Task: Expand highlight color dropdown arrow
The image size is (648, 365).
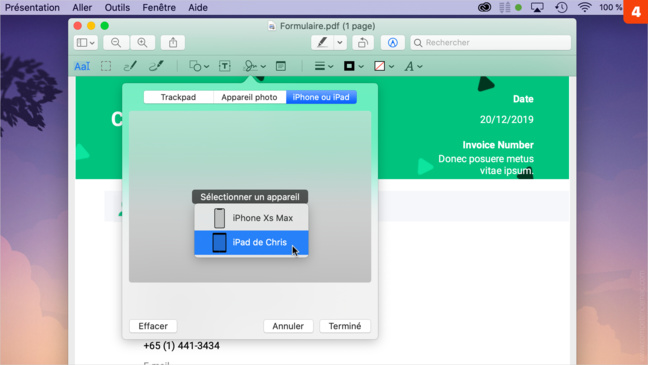Action: click(x=340, y=43)
